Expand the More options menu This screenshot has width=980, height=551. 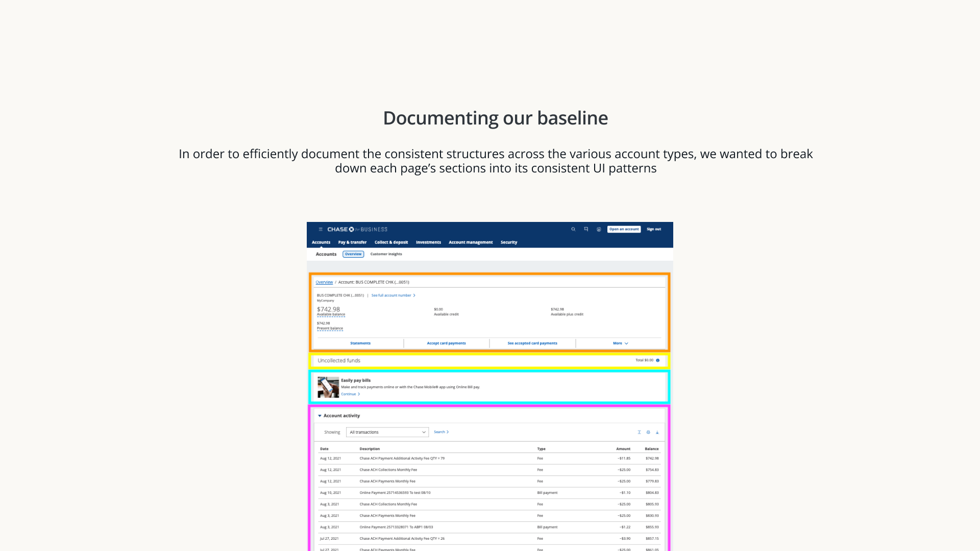coord(620,344)
